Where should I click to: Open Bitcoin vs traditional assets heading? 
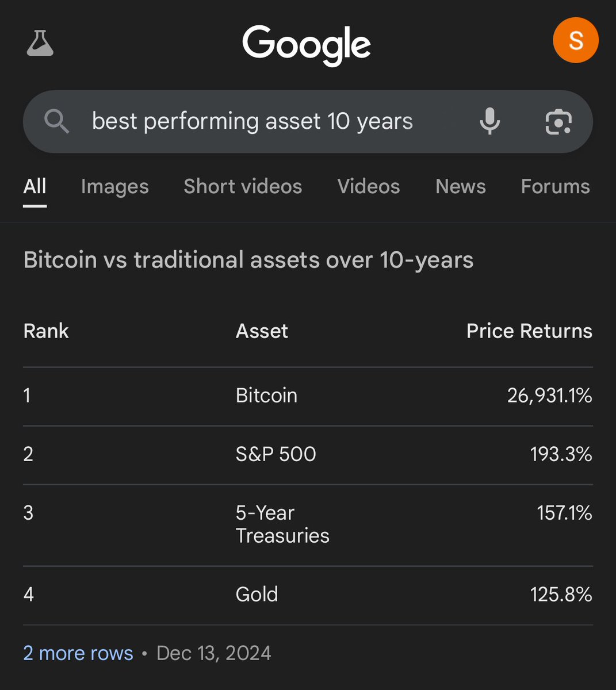pyautogui.click(x=248, y=260)
